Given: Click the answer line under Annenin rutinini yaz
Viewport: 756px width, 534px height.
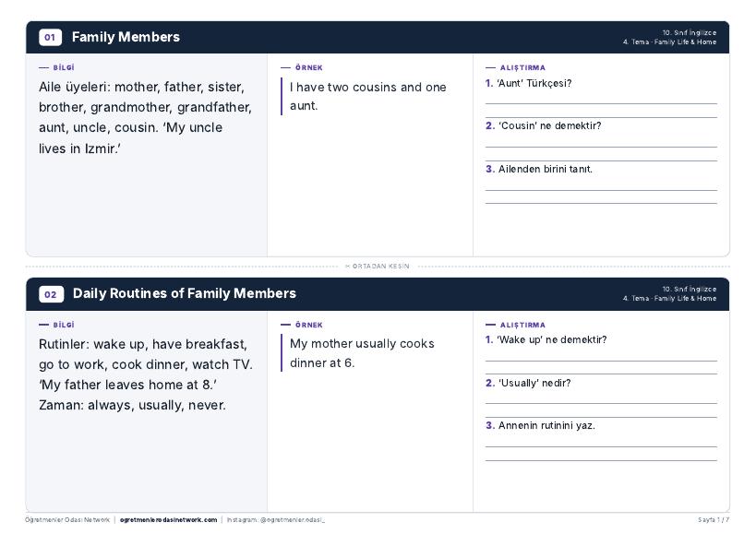Looking at the screenshot, I should [x=601, y=447].
